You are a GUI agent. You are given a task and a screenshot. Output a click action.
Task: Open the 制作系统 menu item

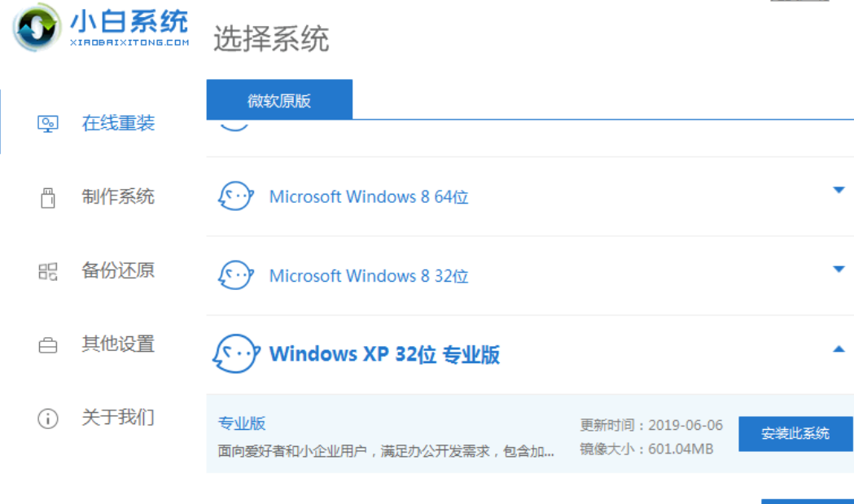pos(118,197)
